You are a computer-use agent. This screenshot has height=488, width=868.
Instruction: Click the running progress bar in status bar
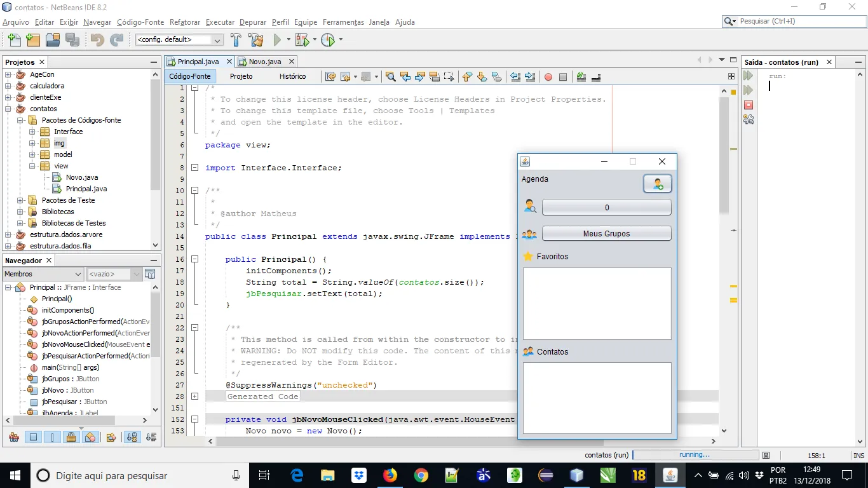[x=695, y=455]
